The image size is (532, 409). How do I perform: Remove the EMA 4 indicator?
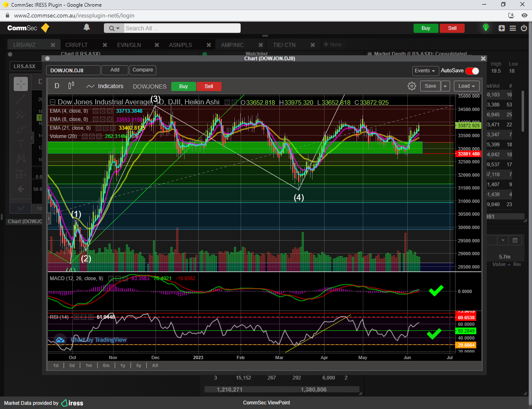110,111
